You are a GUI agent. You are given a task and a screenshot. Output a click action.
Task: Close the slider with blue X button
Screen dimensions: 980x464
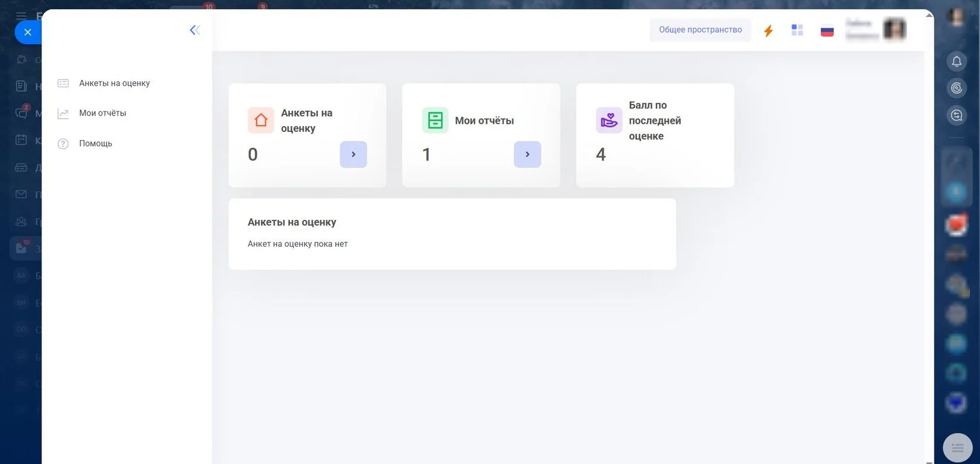[x=27, y=32]
